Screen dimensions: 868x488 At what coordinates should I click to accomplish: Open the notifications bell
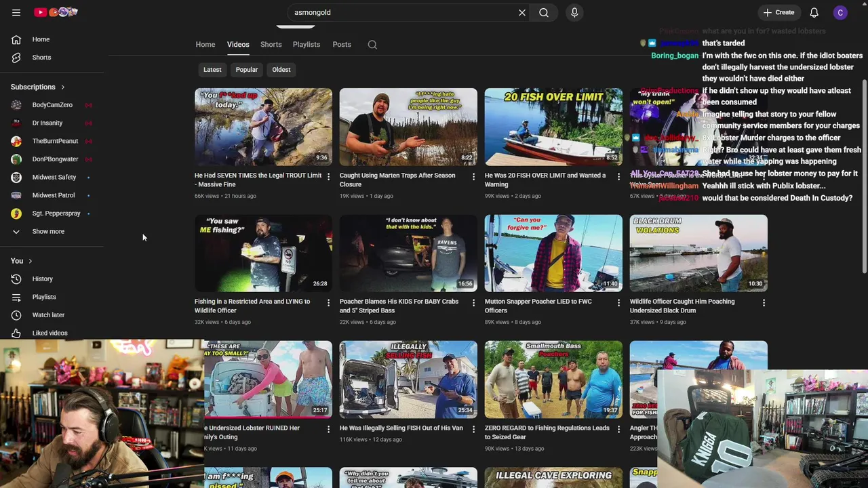point(814,12)
